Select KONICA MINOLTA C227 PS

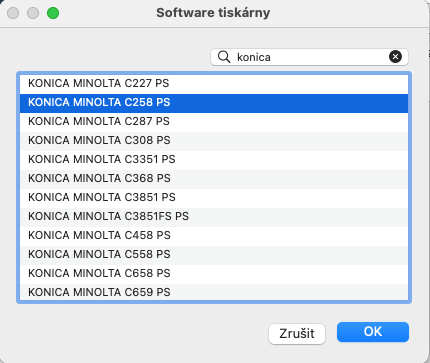214,83
